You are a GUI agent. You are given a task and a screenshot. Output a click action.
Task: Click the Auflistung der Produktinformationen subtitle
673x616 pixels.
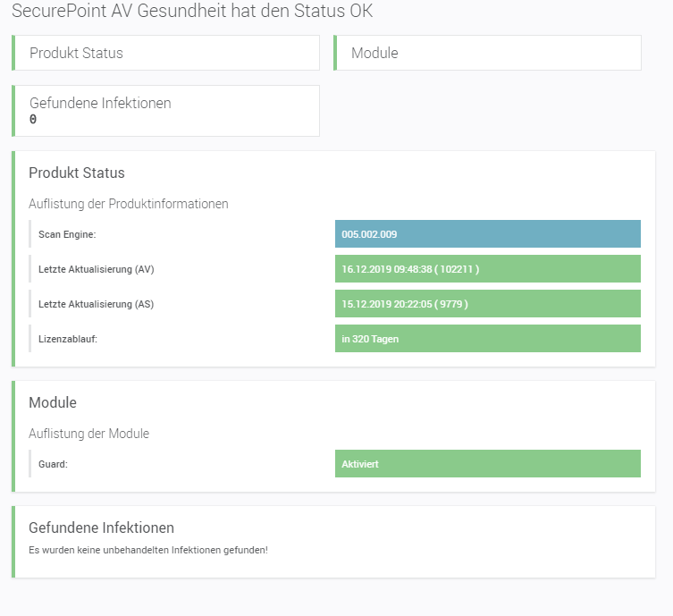pyautogui.click(x=129, y=204)
